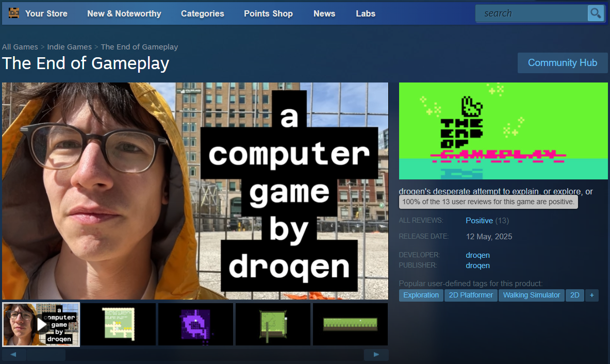This screenshot has width=610, height=364.
Task: Select the 2D Platformer tag
Action: [x=471, y=295]
